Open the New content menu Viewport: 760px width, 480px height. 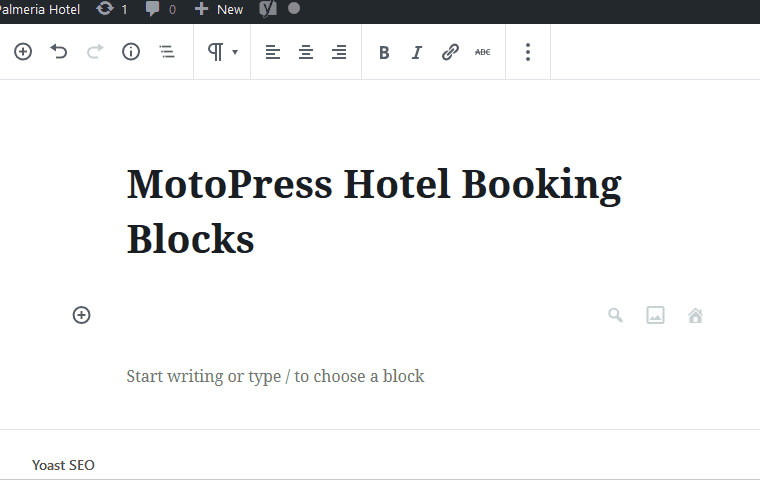[219, 9]
